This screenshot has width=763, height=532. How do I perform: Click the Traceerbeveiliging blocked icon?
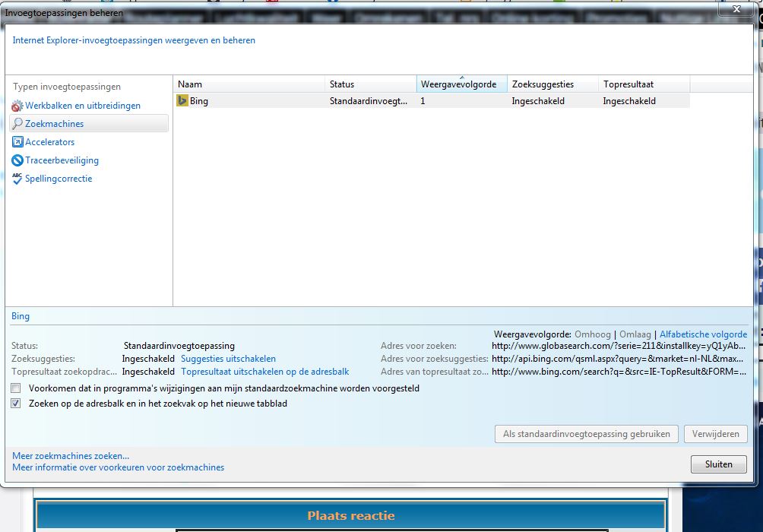(x=17, y=160)
